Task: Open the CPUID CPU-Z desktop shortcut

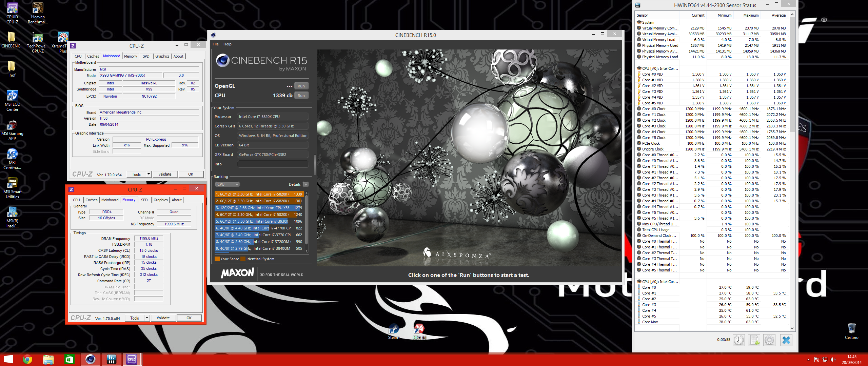Action: (x=12, y=13)
